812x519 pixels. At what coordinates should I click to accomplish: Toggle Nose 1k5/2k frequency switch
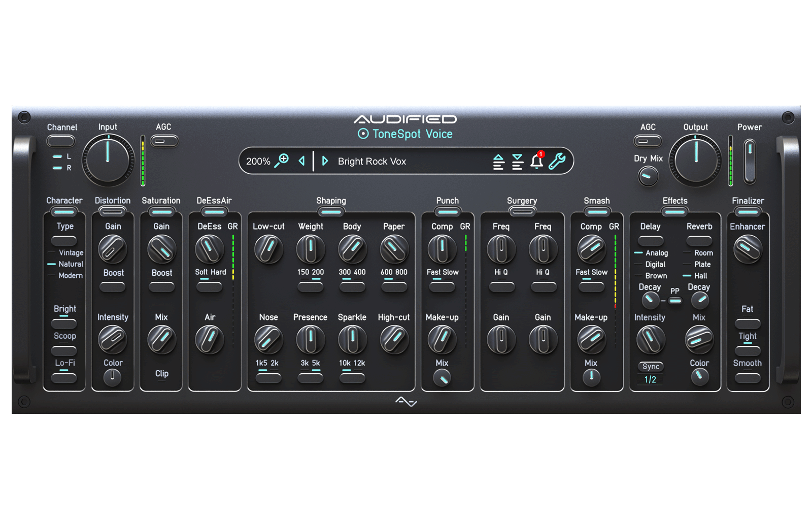coord(268,377)
